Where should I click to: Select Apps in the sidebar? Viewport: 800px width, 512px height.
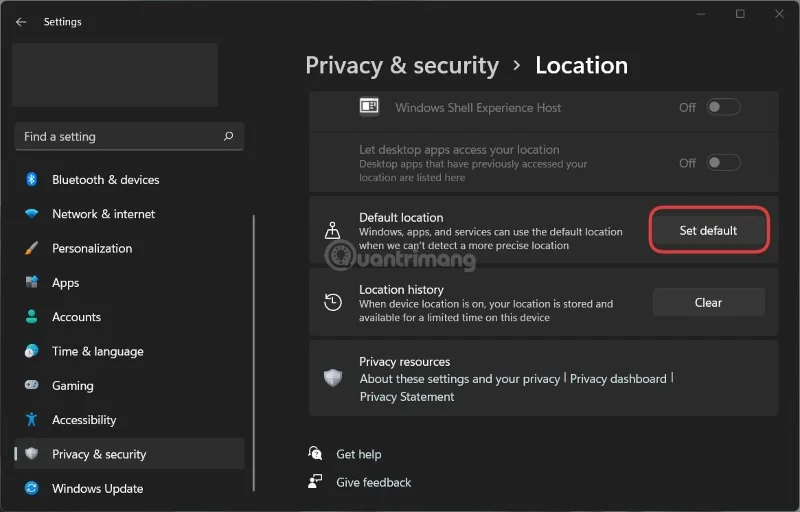coord(129,283)
